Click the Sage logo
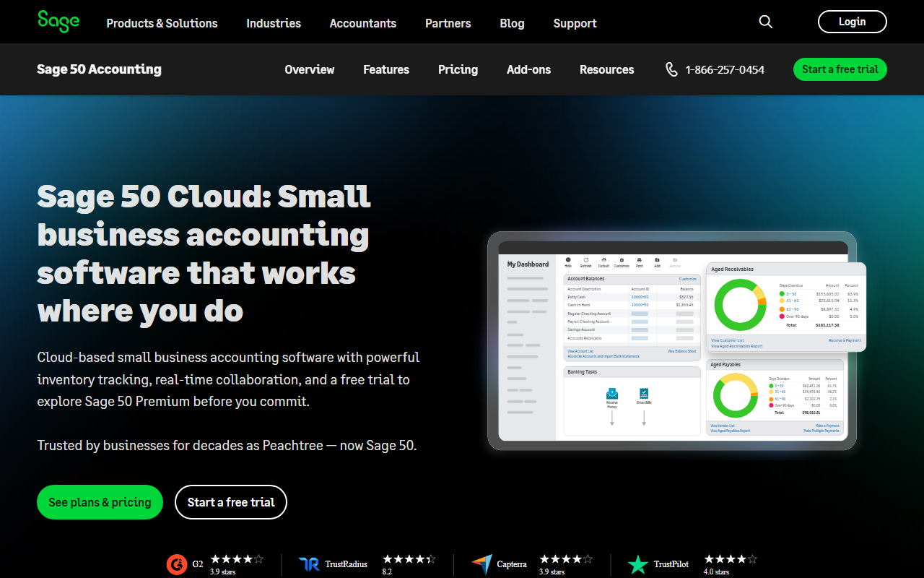 58,22
